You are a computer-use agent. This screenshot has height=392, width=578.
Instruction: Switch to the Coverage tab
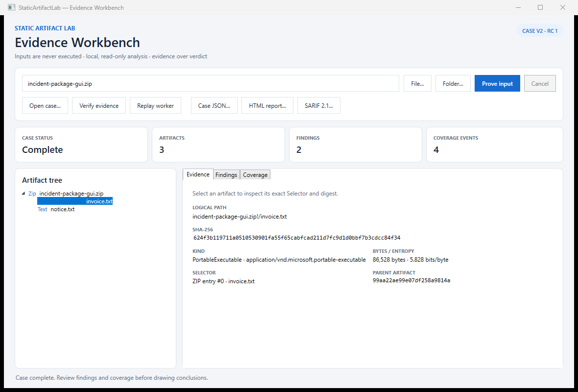255,174
